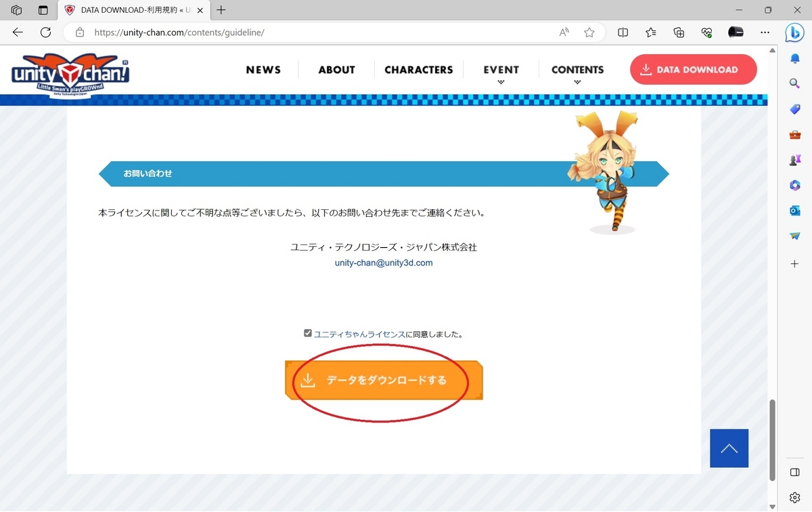Open the Favorites list icon
This screenshot has width=812, height=512.
tap(651, 32)
